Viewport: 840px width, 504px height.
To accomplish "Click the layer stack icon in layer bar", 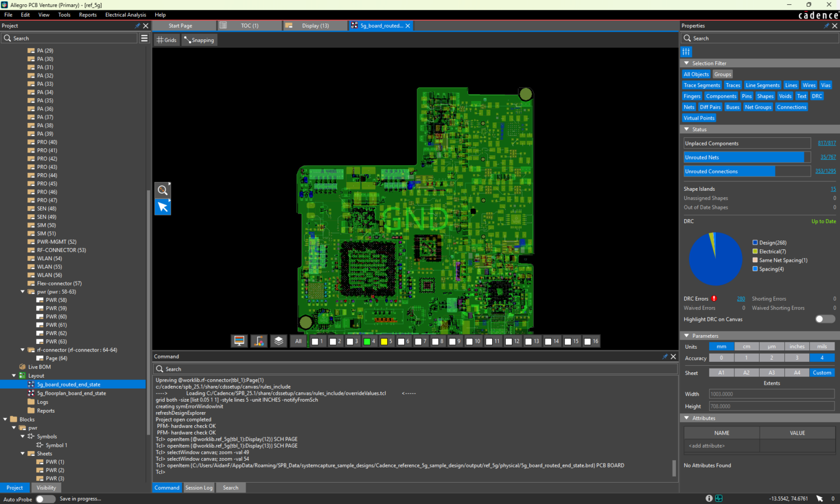I will click(x=278, y=341).
